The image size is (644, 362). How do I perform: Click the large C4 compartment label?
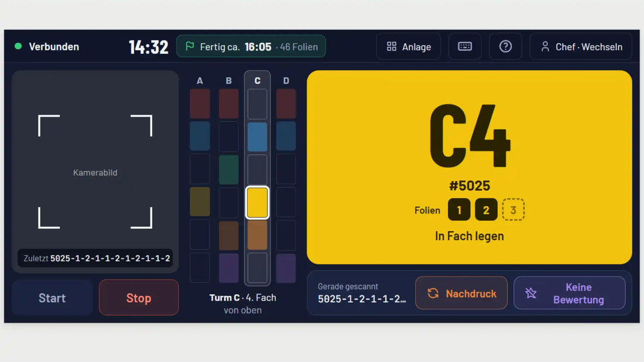(x=470, y=136)
